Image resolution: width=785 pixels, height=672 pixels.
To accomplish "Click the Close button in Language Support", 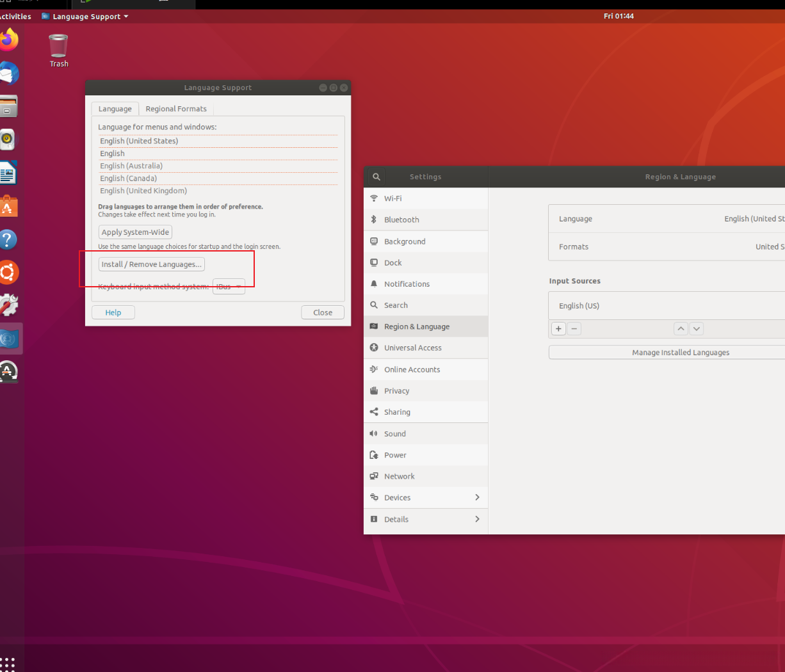I will click(x=323, y=312).
